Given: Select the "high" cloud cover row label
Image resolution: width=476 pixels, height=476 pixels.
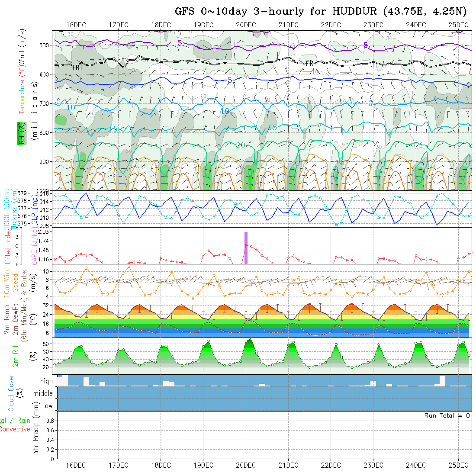Looking at the screenshot, I should tap(46, 381).
